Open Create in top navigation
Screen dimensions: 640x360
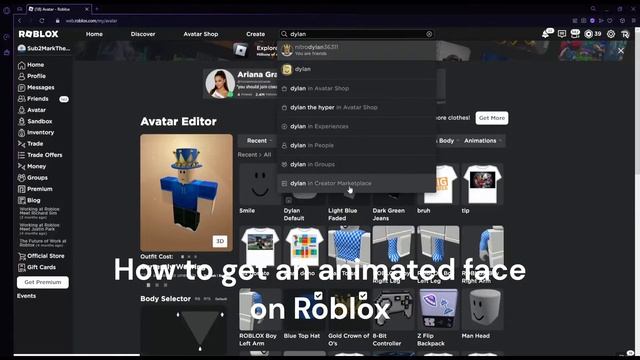tap(256, 34)
